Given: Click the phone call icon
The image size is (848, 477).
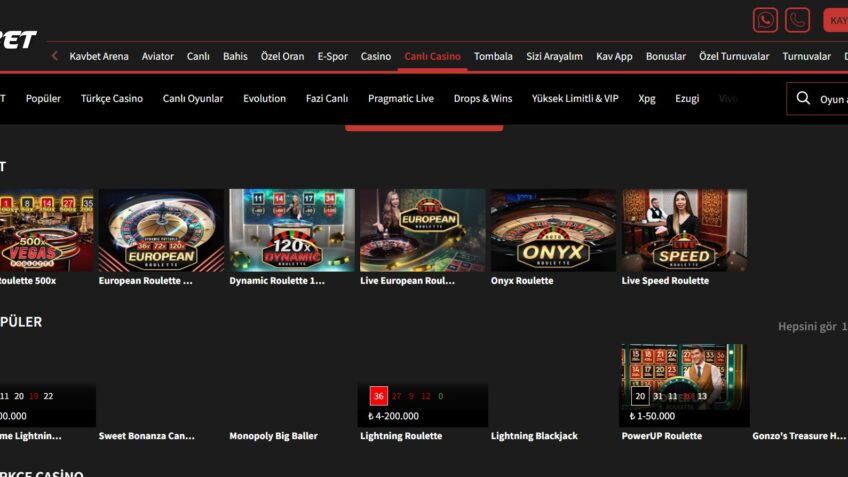Looking at the screenshot, I should click(x=797, y=20).
